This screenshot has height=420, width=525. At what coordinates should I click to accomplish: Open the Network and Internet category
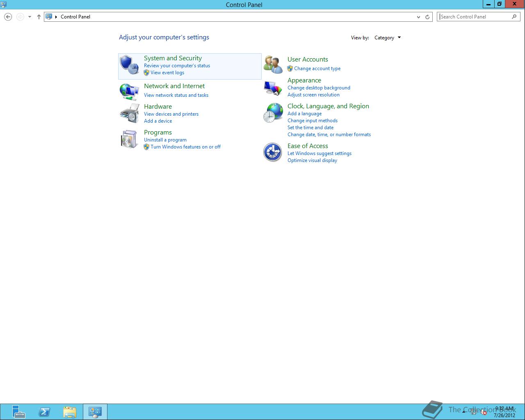174,86
